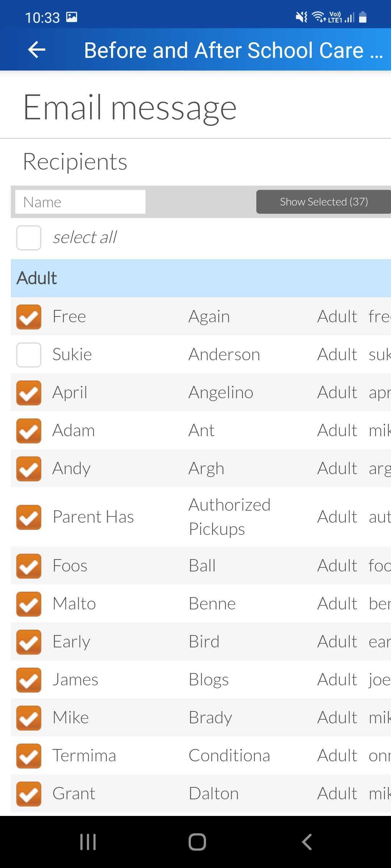
Task: Tap the Wi-Fi signal status icon
Action: click(x=319, y=17)
